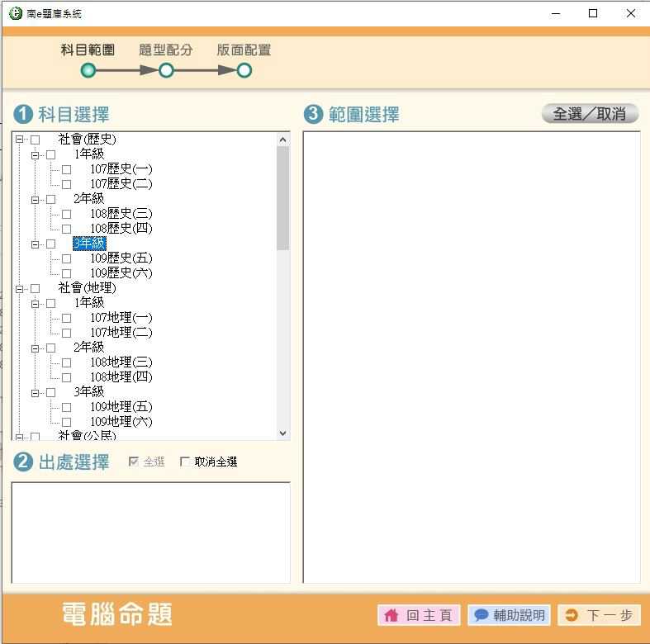Click the subject tree scroll down arrow

coord(282,433)
